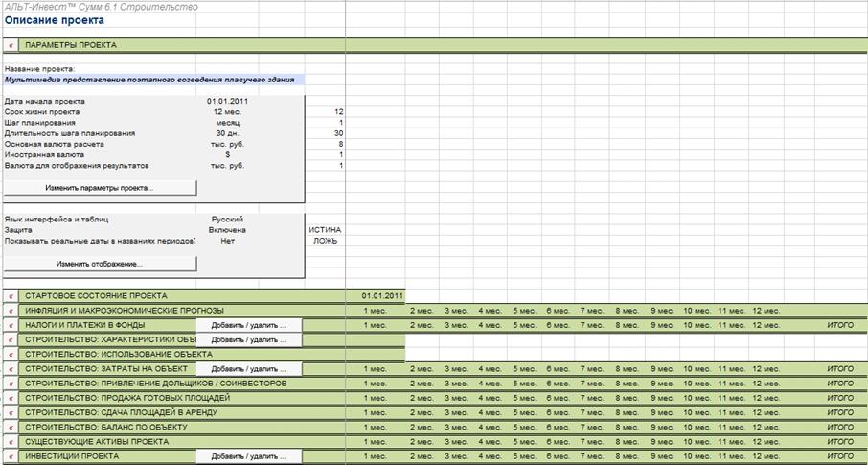Viewport: 868px width, 465px height.
Task: Click arrow icon for ИНВЕСТИЦИИ ПРОЕКТА
Action: pos(11,456)
